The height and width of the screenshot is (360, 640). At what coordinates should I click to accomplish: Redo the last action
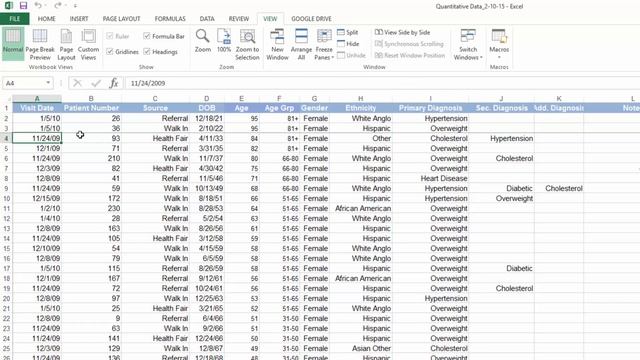point(58,6)
